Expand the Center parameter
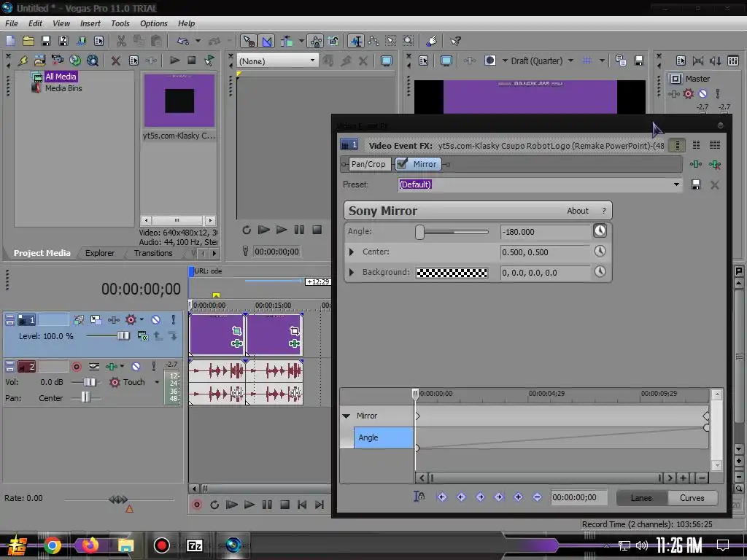 click(352, 252)
